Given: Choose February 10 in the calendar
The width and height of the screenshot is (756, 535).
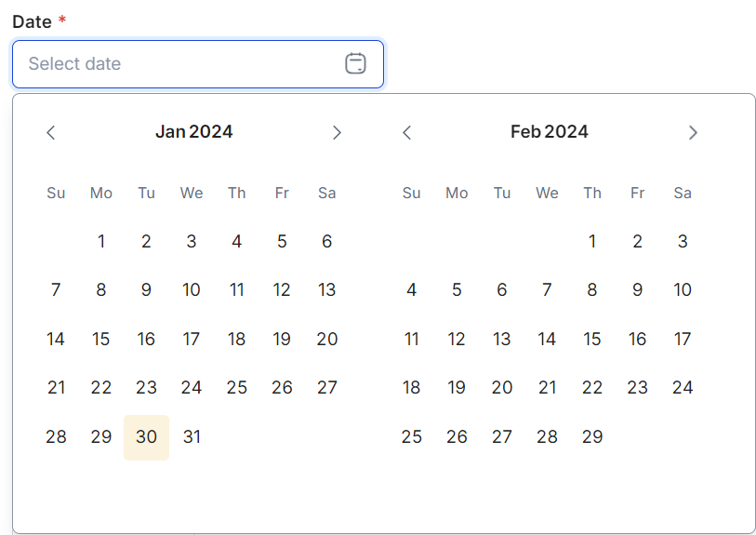Looking at the screenshot, I should (683, 290).
